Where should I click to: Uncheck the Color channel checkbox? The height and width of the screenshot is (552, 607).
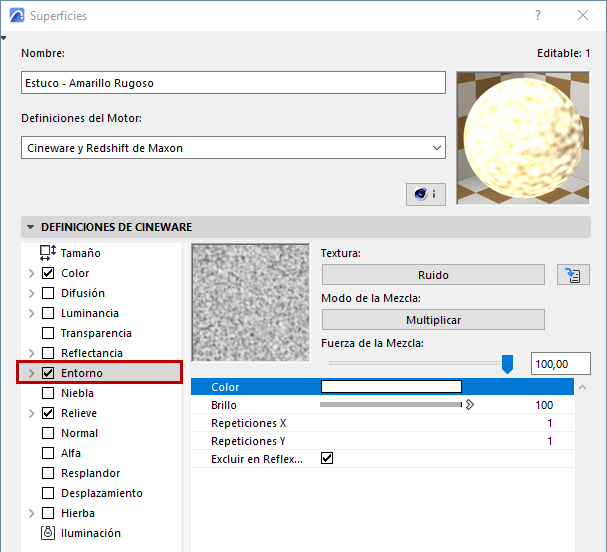48,273
